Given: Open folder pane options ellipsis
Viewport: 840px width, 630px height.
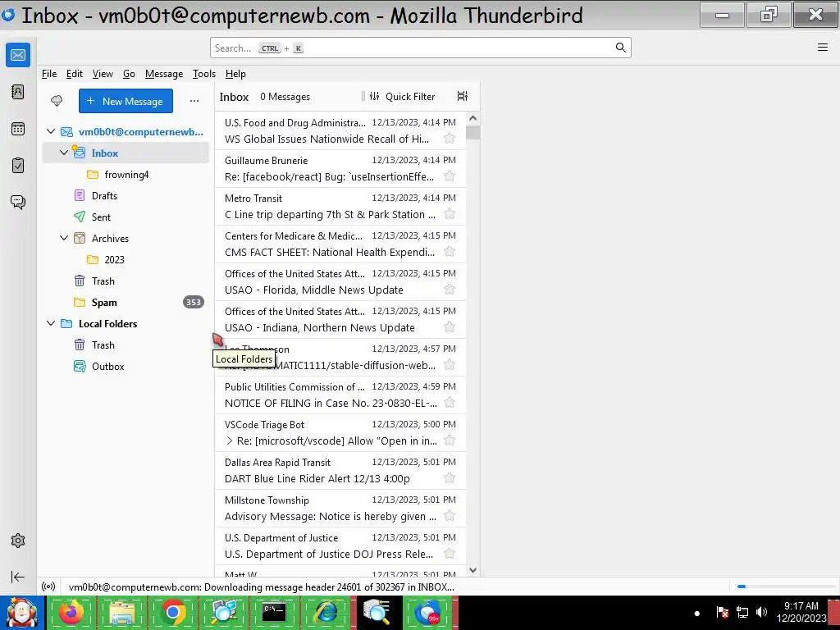Looking at the screenshot, I should click(194, 101).
